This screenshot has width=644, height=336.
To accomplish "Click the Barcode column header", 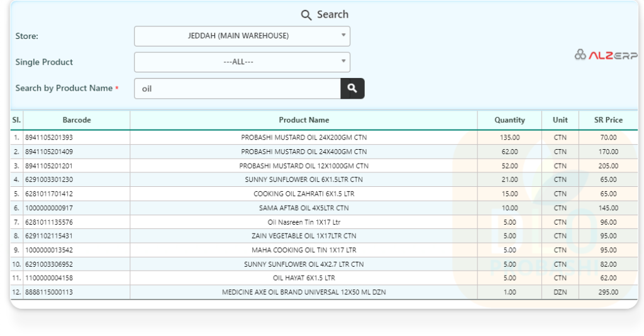I will [76, 120].
